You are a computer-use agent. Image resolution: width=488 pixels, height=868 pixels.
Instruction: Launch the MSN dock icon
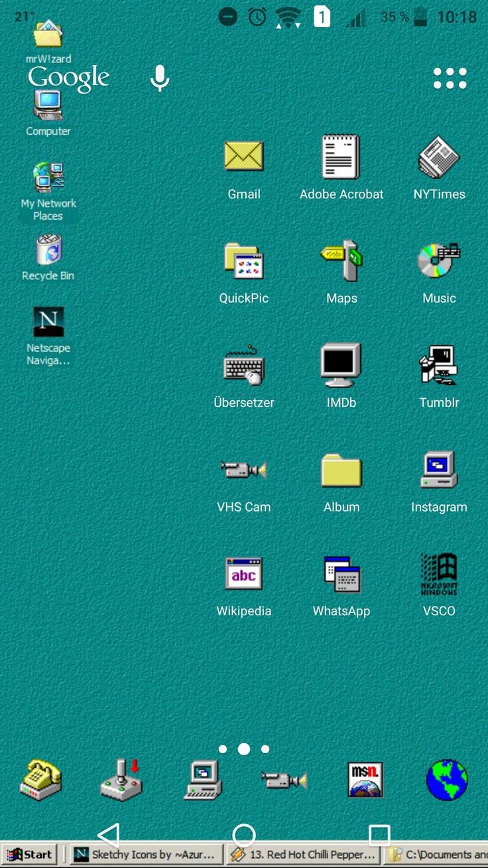pyautogui.click(x=365, y=780)
